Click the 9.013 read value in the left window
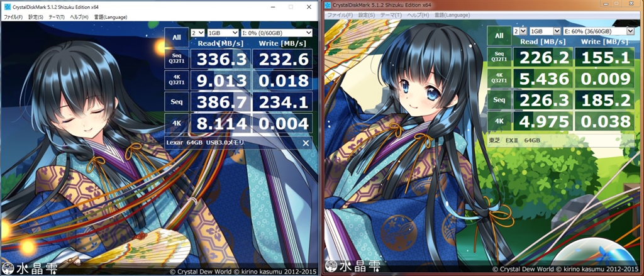This screenshot has width=644, height=276. point(221,80)
